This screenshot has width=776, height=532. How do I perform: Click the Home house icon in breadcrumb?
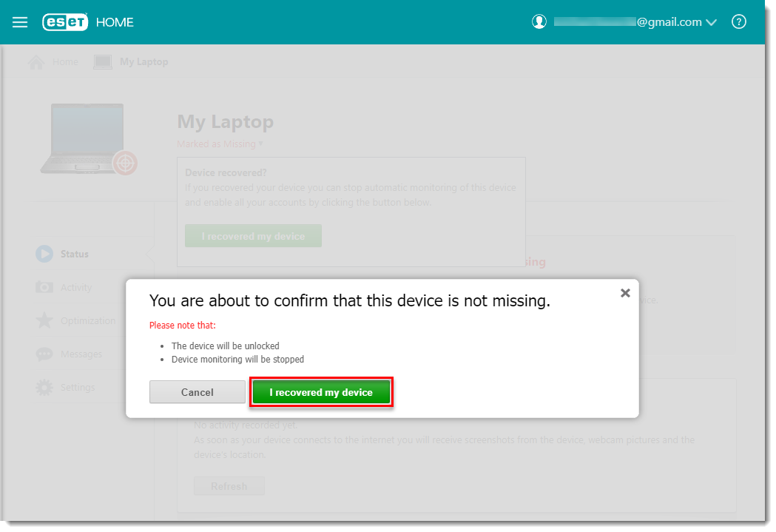tap(36, 62)
